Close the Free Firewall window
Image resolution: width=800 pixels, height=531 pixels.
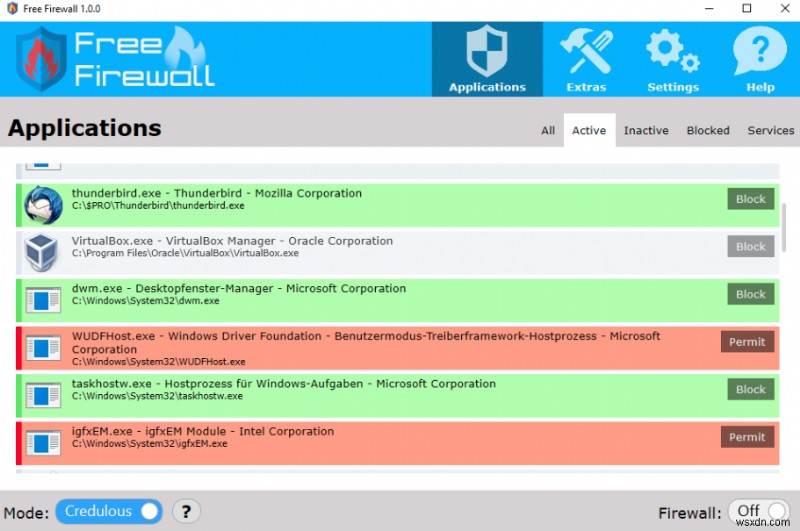(x=785, y=9)
